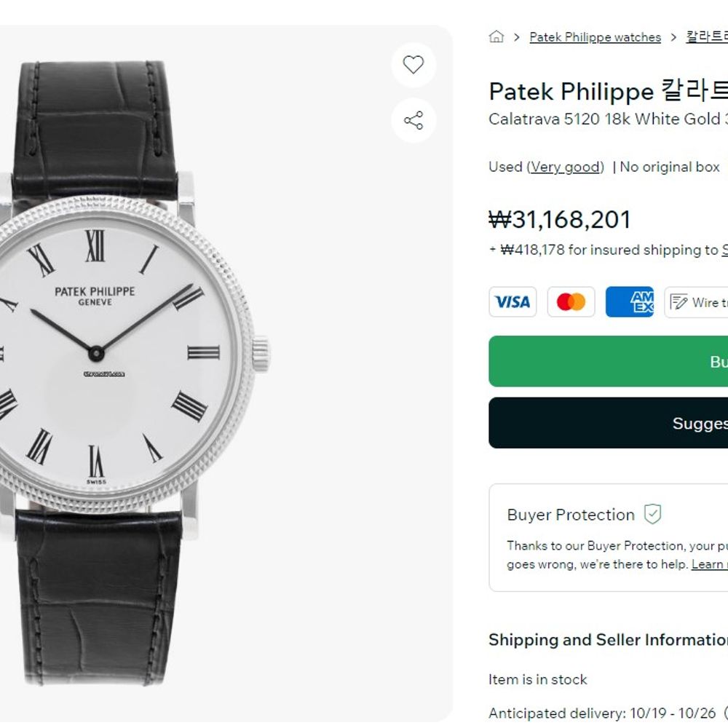Open Patek Philippe watches breadcrumb link
Viewport: 728px width, 728px height.
point(595,37)
